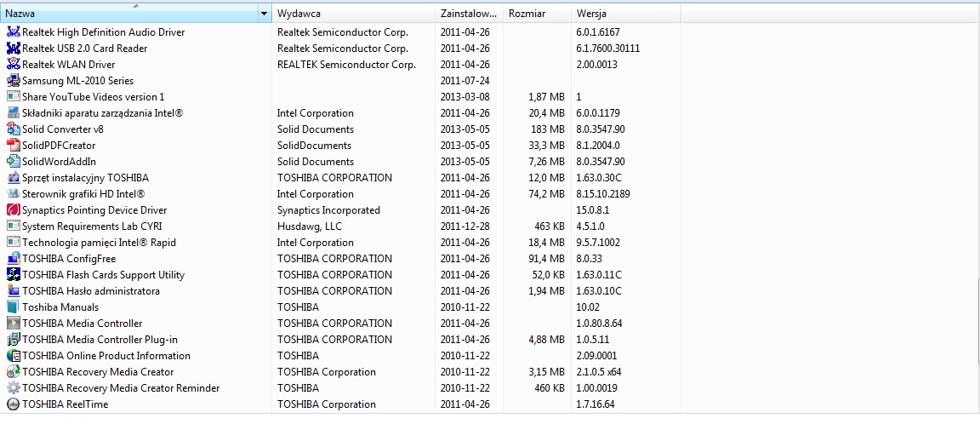Click the Synaptics Incorporated publisher cell
Screen dimensions: 980x424
point(328,210)
